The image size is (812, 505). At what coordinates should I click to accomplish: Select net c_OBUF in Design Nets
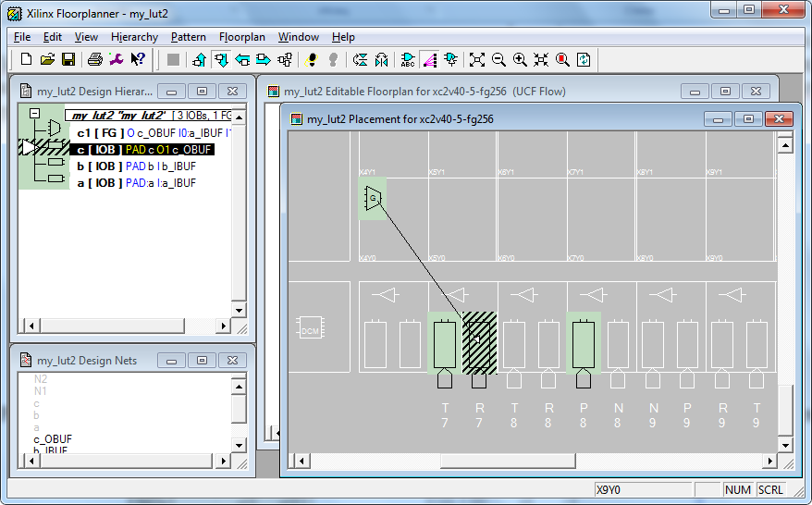53,439
